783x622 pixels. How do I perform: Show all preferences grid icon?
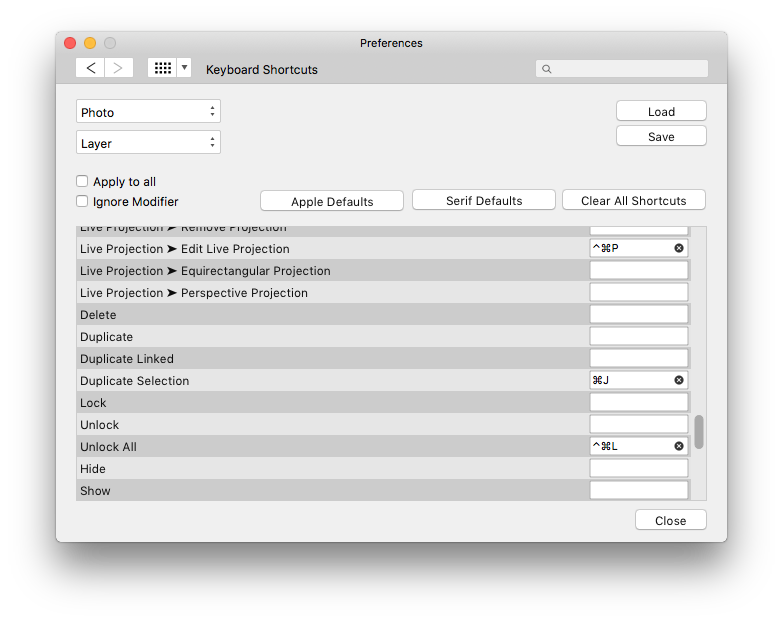162,68
